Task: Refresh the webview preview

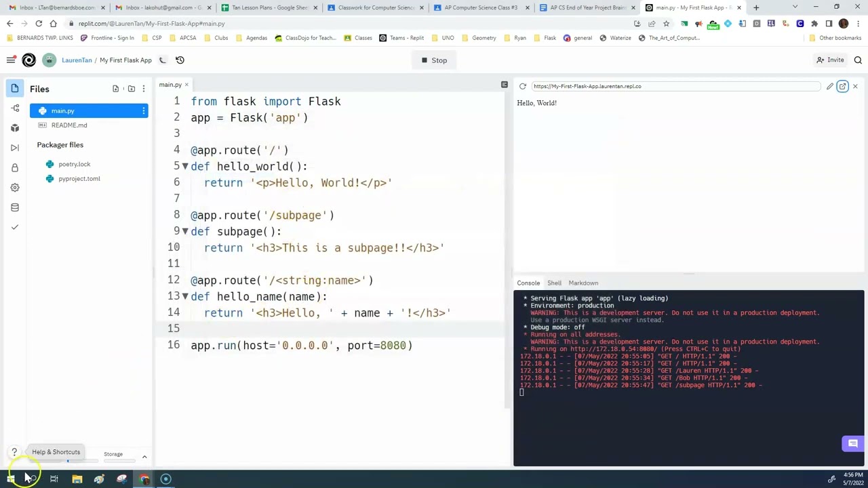Action: (x=523, y=86)
